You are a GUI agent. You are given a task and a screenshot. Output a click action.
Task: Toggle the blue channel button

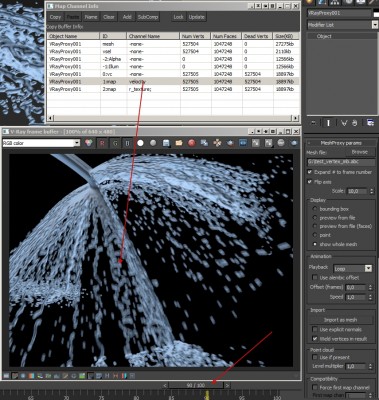[128, 143]
